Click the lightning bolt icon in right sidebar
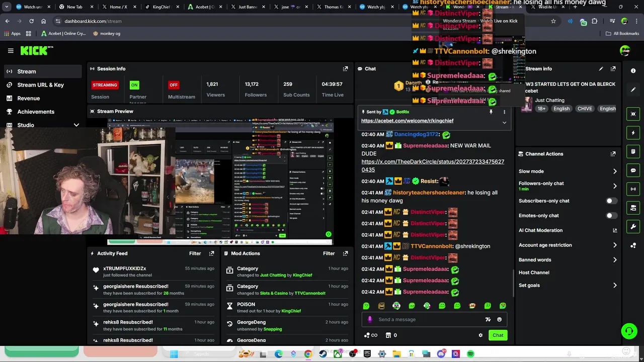644x362 pixels. pos(633,133)
